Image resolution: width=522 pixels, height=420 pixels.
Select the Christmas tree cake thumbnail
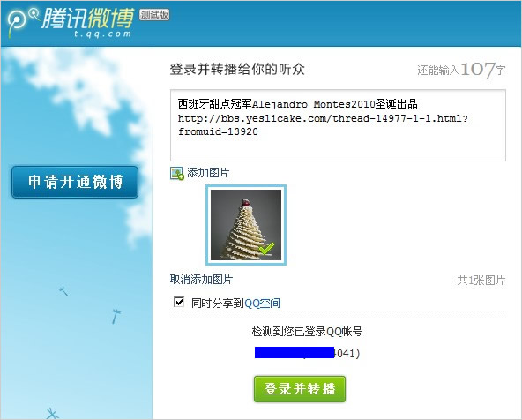coord(246,225)
